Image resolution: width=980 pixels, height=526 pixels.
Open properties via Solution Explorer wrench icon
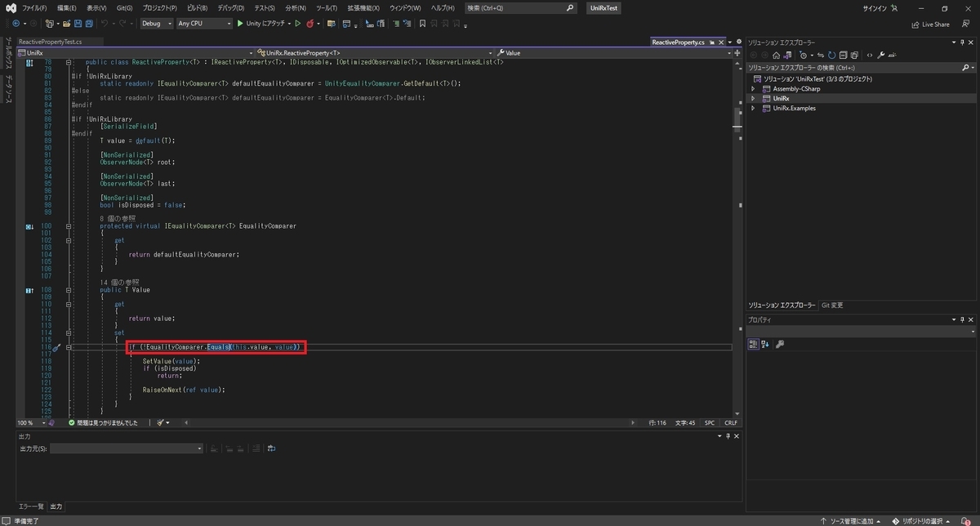pyautogui.click(x=880, y=56)
